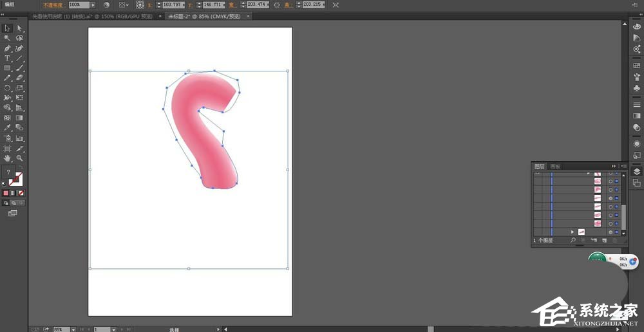Select the Direct Selection tool
Screen dimensions: 644x332
coord(19,28)
